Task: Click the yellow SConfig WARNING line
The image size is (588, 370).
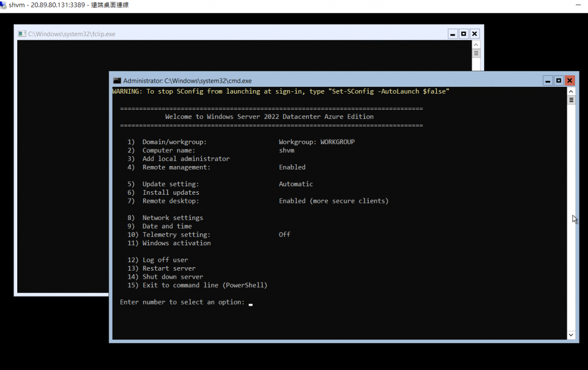Action: point(280,91)
